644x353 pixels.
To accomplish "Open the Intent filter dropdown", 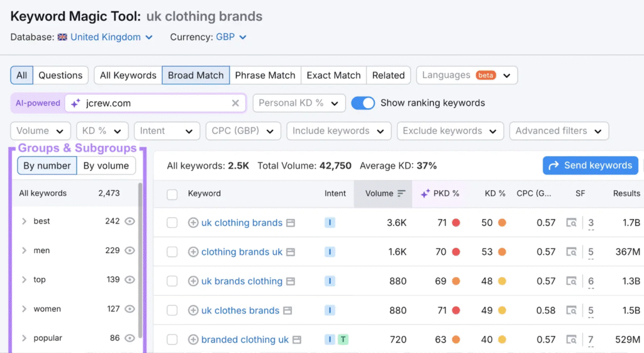I will 167,131.
